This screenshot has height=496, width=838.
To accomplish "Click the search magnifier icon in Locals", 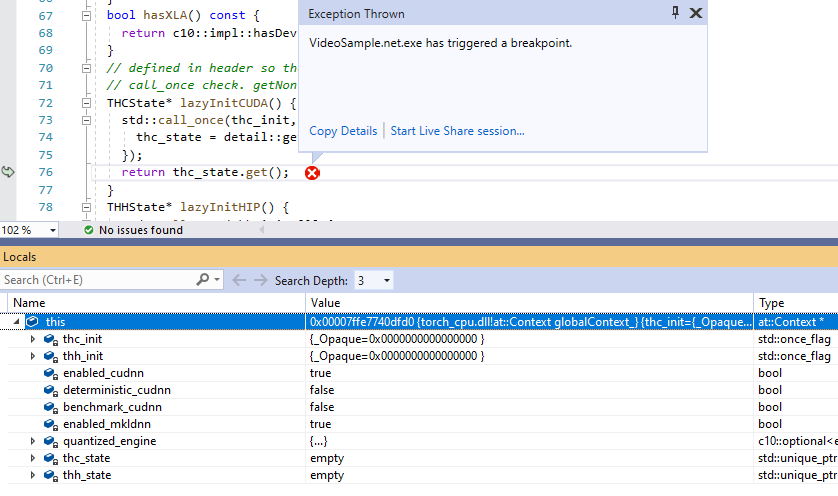I will pyautogui.click(x=203, y=280).
